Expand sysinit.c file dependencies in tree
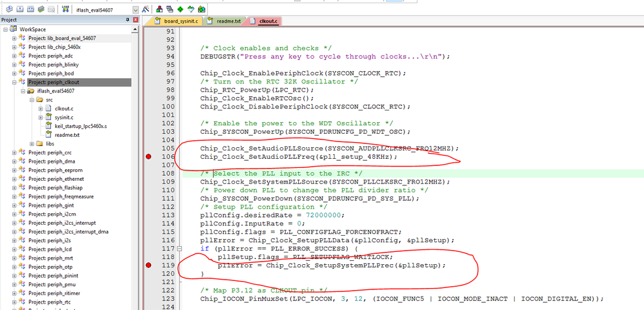Image resolution: width=644 pixels, height=310 pixels. pos(40,117)
